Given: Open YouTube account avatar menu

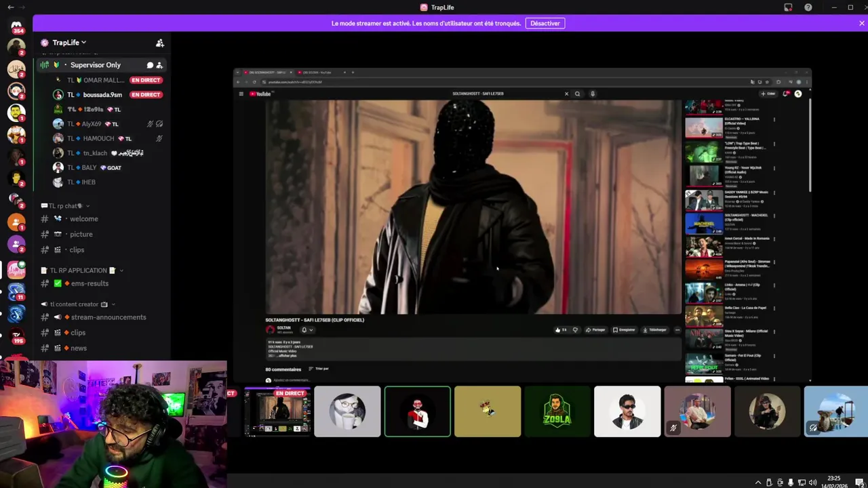Looking at the screenshot, I should point(798,94).
